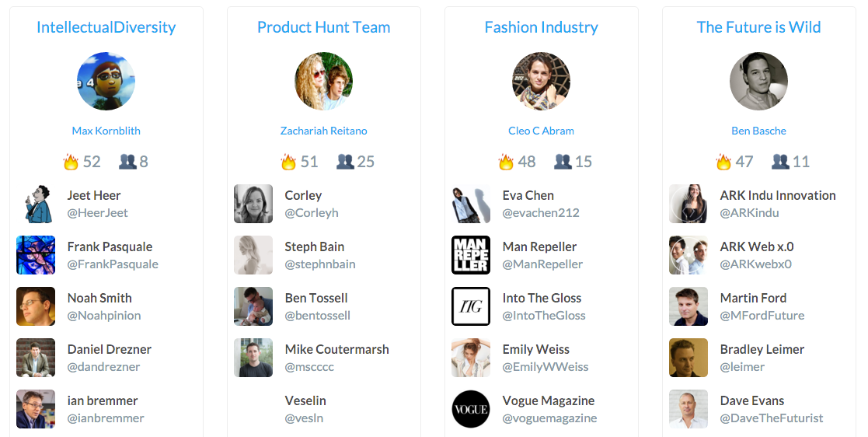Click the fire icon on IntellectualDiversity card
Image resolution: width=868 pixels, height=437 pixels.
[x=71, y=162]
